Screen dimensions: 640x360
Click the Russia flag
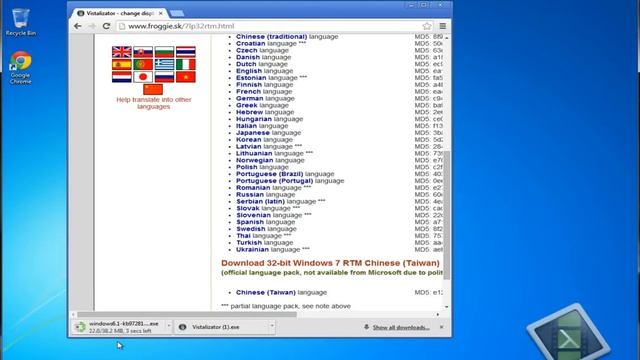coord(164,77)
